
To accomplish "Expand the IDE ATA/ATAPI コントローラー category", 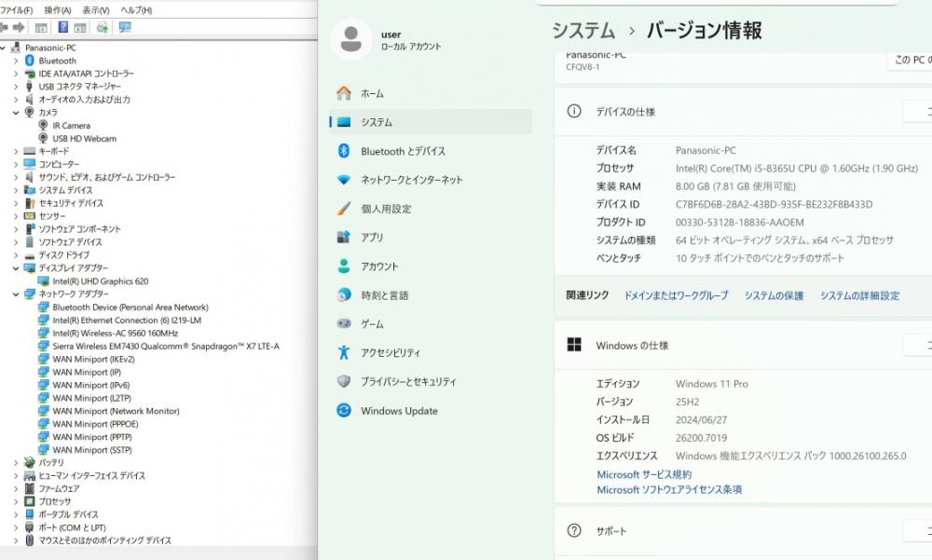I will [x=16, y=74].
